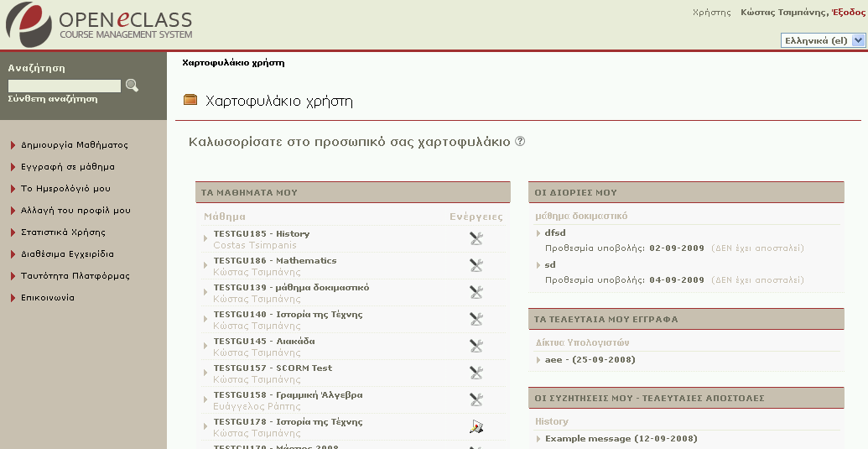Open Example message (12-09-2008) forum post
868x449 pixels.
click(x=621, y=438)
